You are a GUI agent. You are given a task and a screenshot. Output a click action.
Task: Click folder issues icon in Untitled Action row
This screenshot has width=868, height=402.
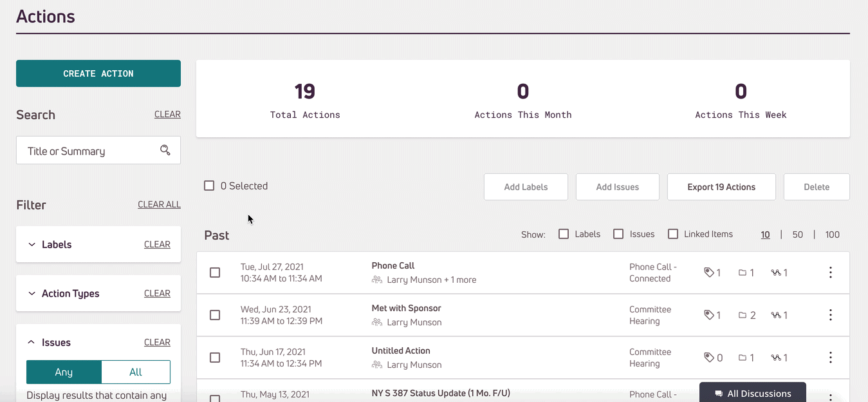pos(743,358)
